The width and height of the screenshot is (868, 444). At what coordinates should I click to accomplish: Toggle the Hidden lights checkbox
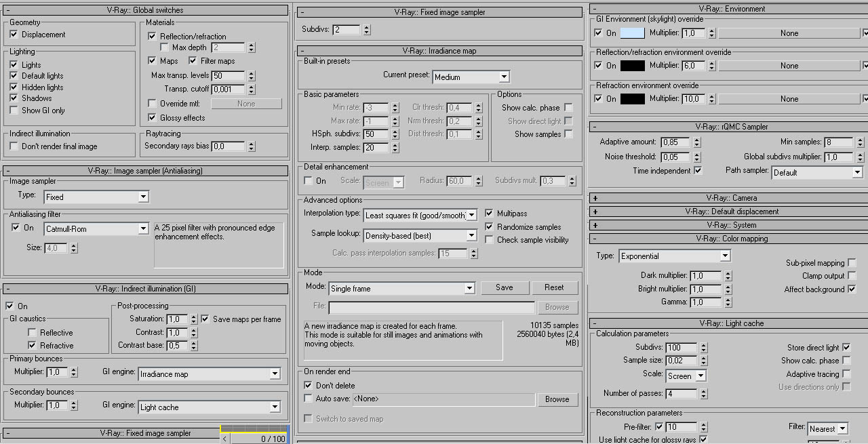pyautogui.click(x=14, y=87)
